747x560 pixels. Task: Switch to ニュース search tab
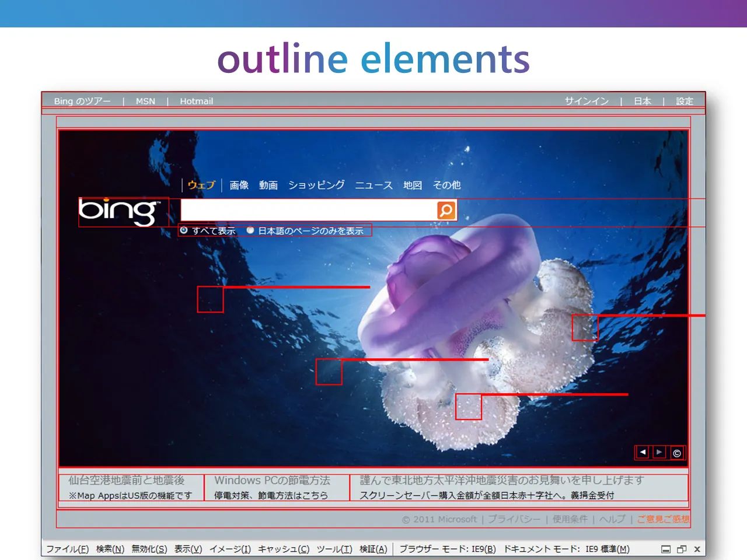pos(374,185)
